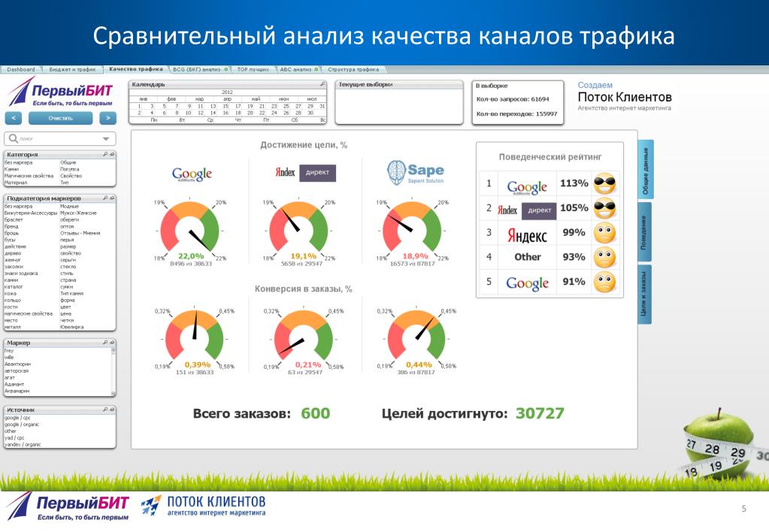
Task: Clear selections in the Источник list box
Action: [112, 409]
